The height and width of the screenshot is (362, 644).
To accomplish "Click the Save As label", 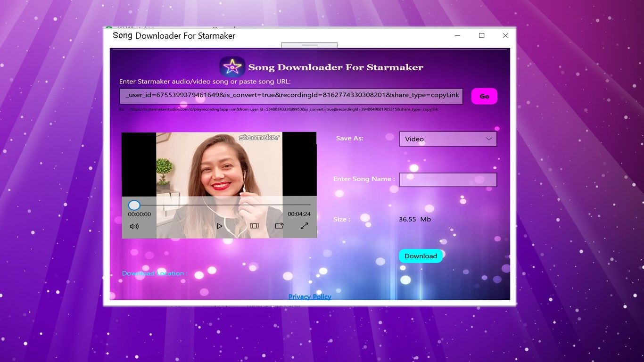I will [x=350, y=138].
